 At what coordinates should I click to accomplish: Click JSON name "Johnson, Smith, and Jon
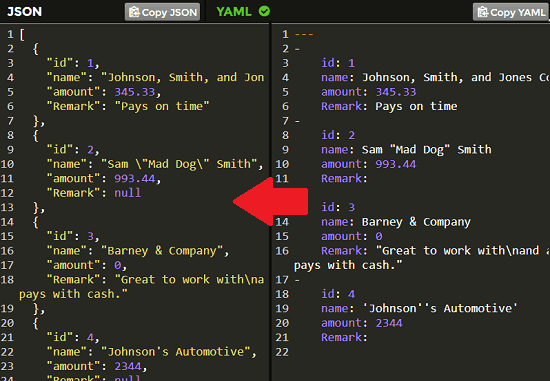click(182, 78)
